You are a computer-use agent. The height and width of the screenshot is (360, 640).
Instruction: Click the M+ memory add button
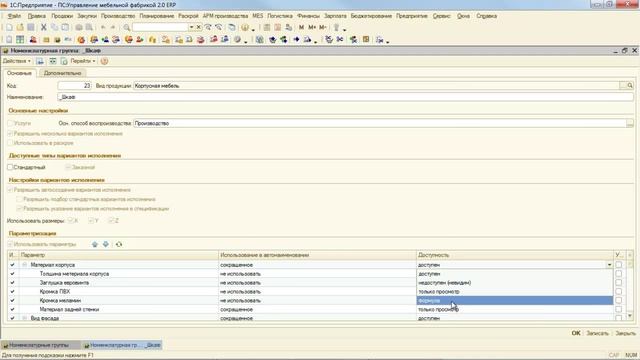tap(312, 27)
